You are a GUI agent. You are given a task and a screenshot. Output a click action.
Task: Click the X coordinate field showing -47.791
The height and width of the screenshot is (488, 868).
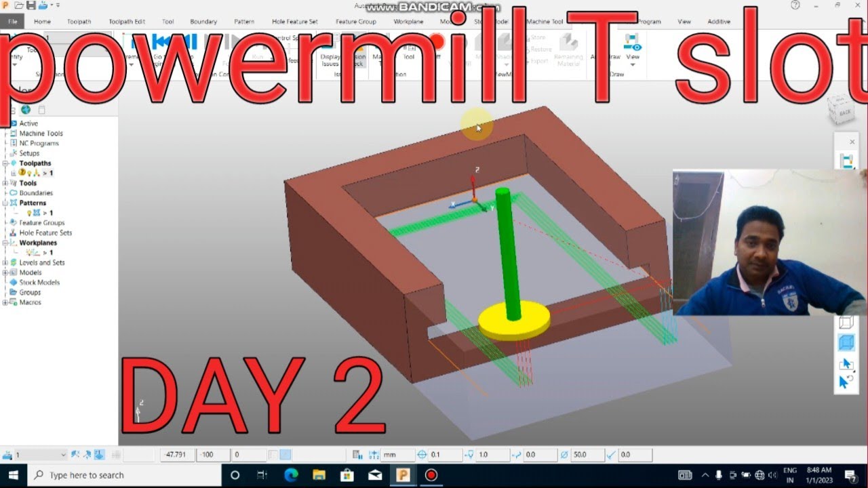(178, 455)
